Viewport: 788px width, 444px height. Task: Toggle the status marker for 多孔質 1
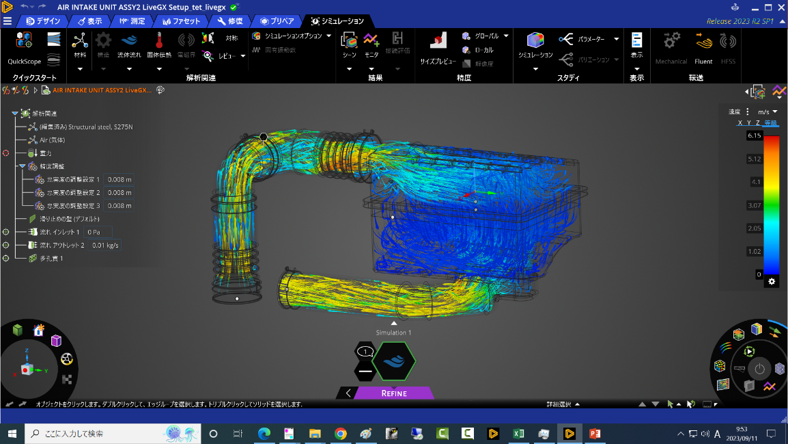[6, 258]
